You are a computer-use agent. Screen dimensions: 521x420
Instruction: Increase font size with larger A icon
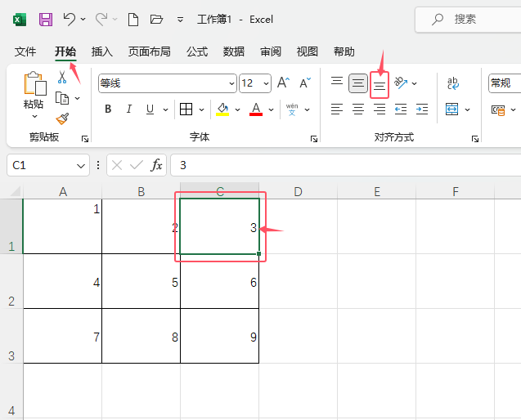tap(283, 83)
